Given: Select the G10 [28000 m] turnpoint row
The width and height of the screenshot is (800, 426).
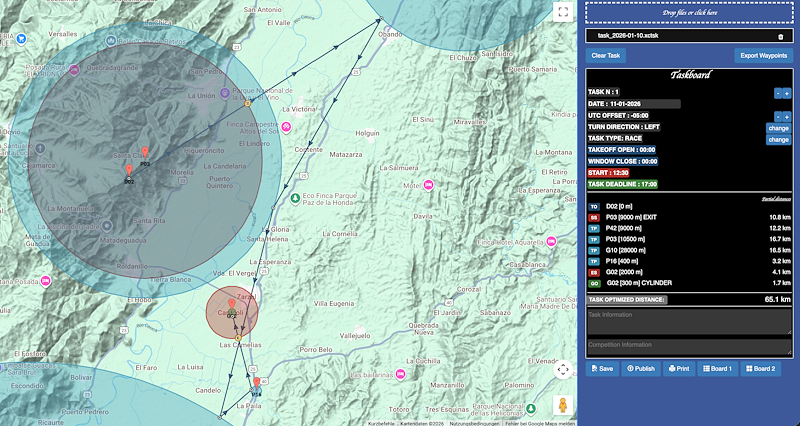Looking at the screenshot, I should pos(689,251).
